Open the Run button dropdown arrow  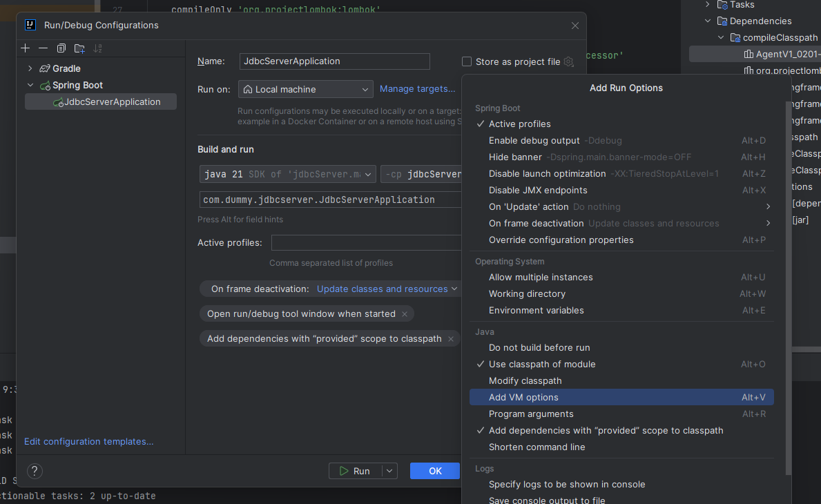(x=389, y=471)
